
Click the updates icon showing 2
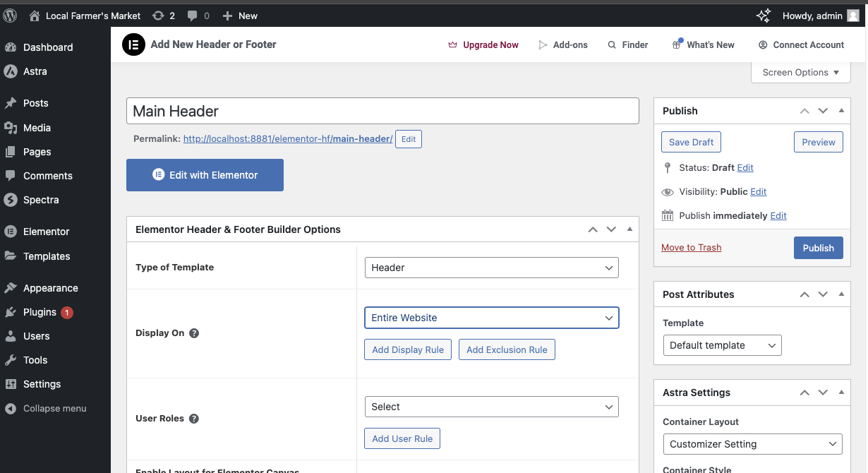tap(158, 16)
